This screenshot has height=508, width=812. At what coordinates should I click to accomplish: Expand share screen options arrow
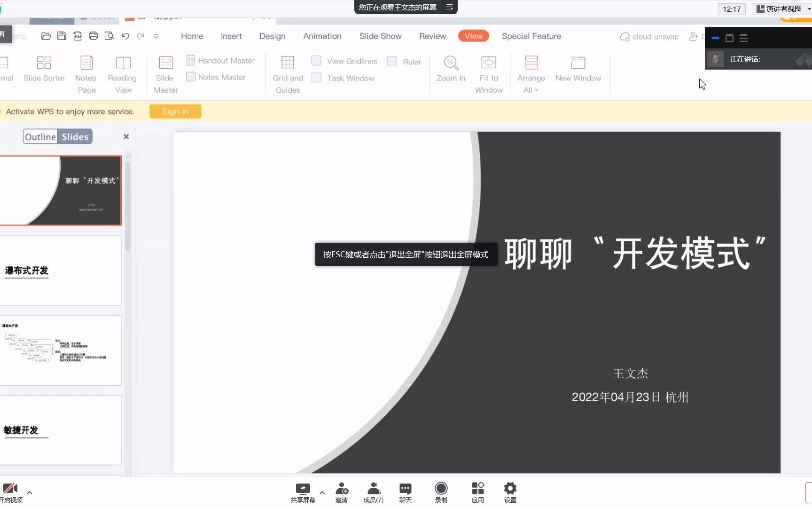(x=322, y=492)
